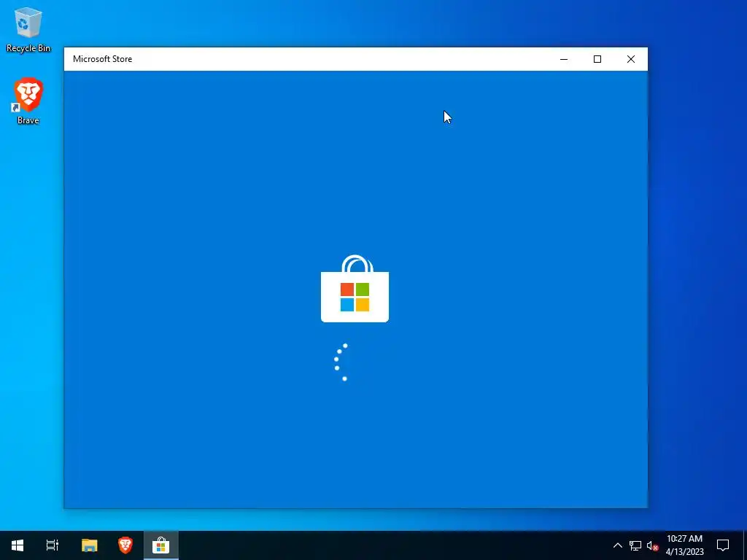The height and width of the screenshot is (560, 747).
Task: Click the Microsoft Store shopping bag logo
Action: (x=355, y=289)
